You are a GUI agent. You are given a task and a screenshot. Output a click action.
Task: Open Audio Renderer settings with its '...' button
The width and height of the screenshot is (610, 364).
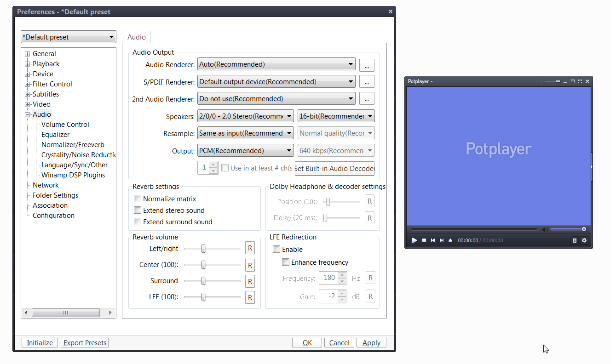tap(367, 65)
